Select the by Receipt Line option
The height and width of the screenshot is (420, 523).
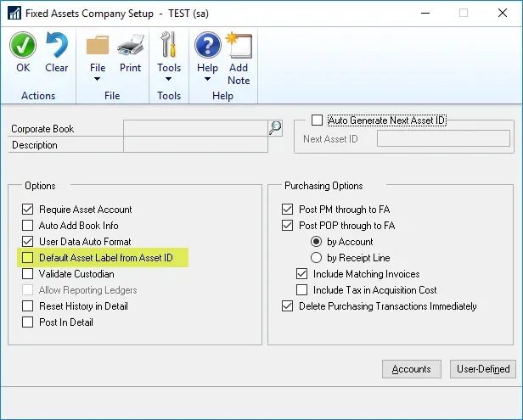point(317,258)
